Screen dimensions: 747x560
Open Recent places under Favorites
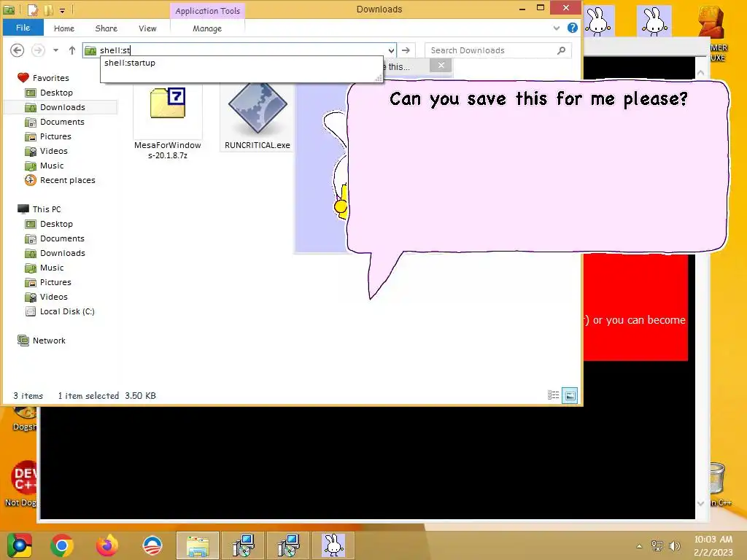(x=67, y=180)
